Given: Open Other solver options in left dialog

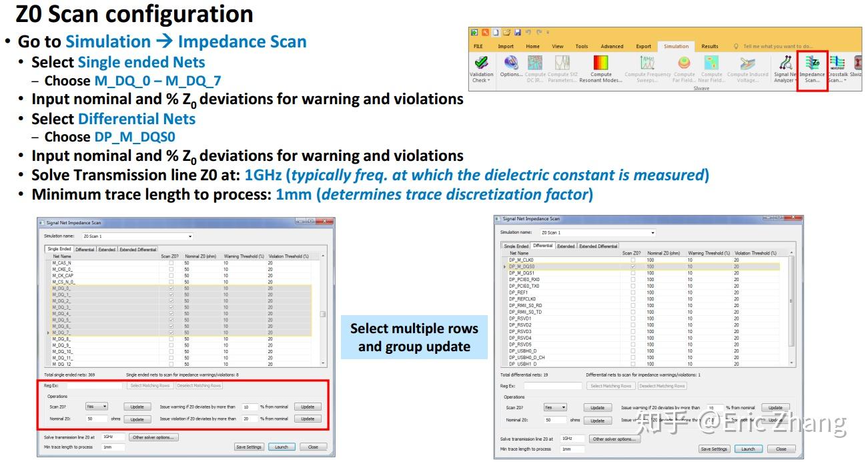Looking at the screenshot, I should 152,438.
